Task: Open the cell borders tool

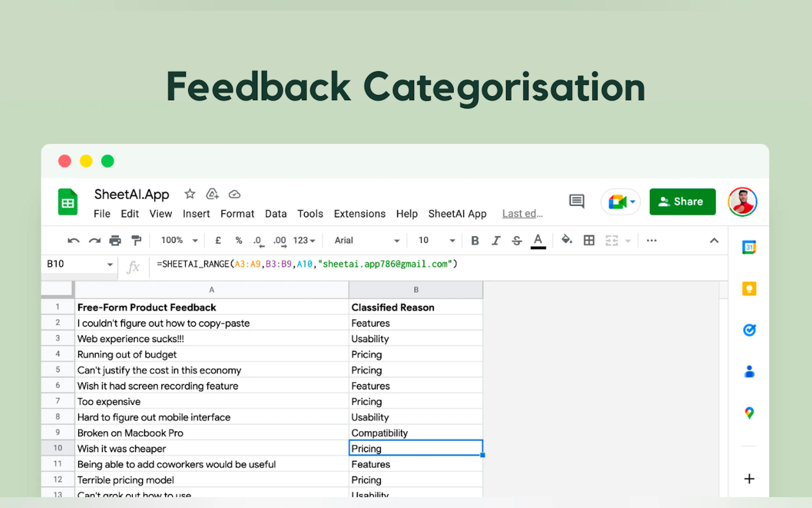Action: [x=589, y=241]
